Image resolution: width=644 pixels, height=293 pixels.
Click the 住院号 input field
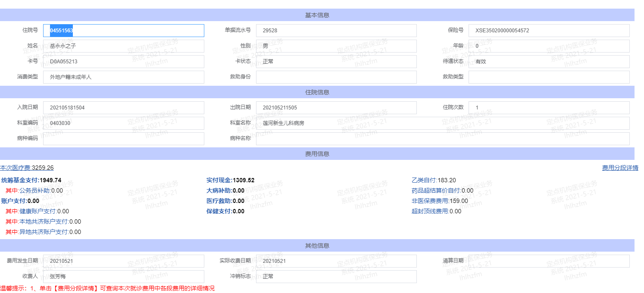click(x=124, y=31)
